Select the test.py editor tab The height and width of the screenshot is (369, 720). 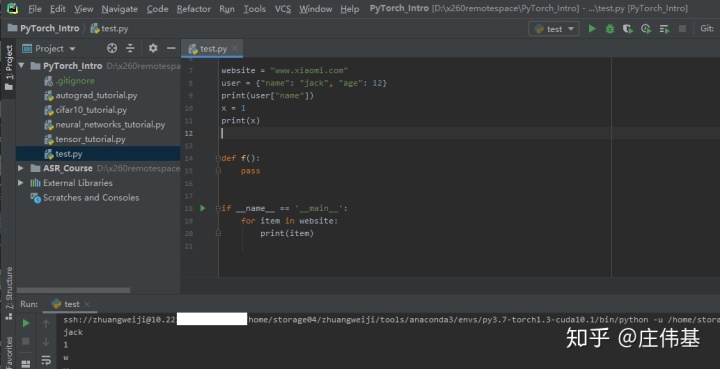212,49
